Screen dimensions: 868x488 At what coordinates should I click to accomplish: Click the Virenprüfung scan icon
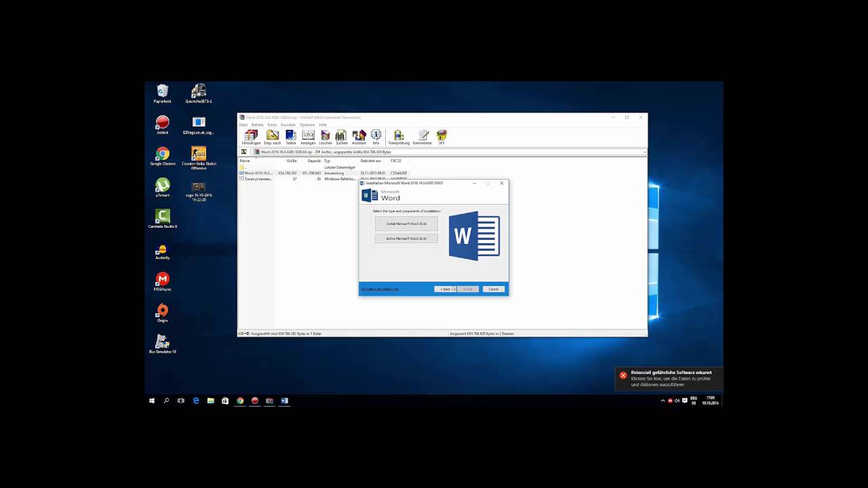[x=399, y=137]
